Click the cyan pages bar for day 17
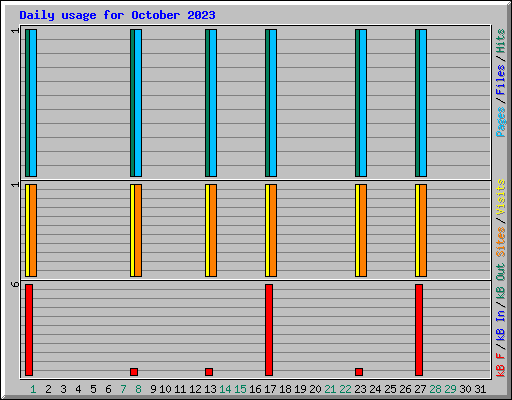Screen dimensions: 512x400 [x=273, y=103]
